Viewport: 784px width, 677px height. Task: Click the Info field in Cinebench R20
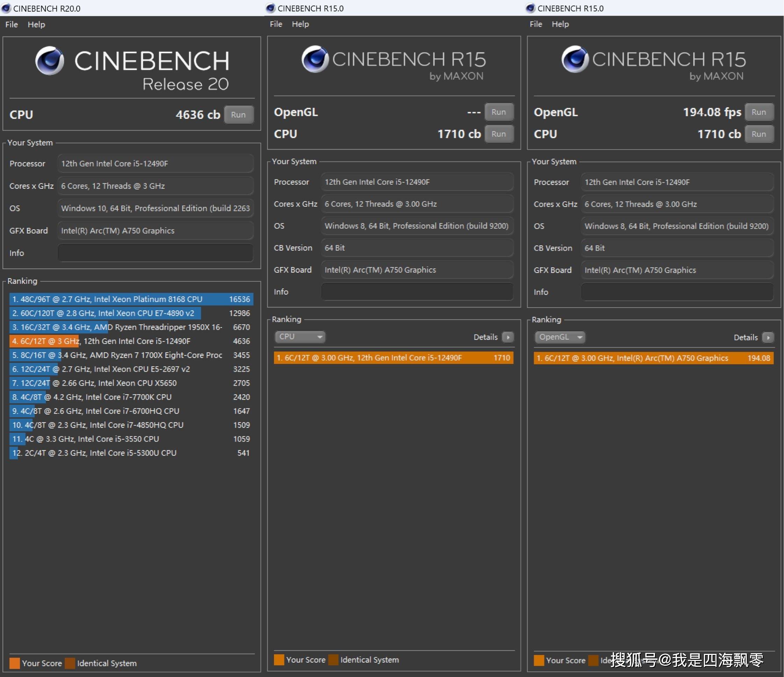155,253
